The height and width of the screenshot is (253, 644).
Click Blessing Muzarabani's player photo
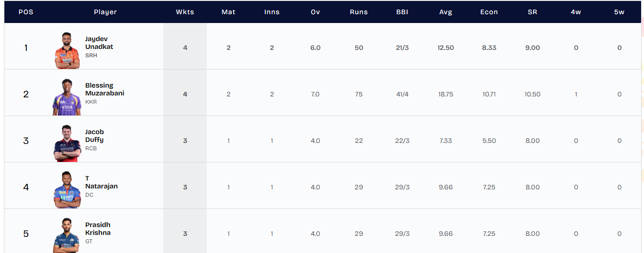67,97
